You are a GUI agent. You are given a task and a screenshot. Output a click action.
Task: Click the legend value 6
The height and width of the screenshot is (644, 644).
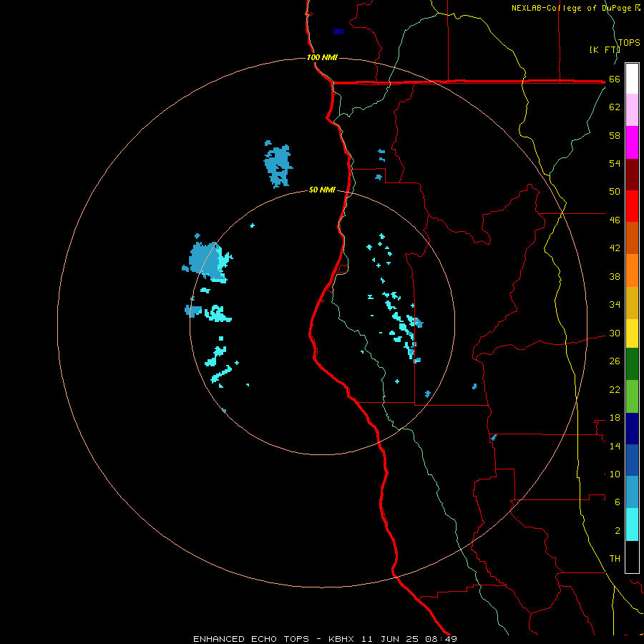[x=617, y=502]
